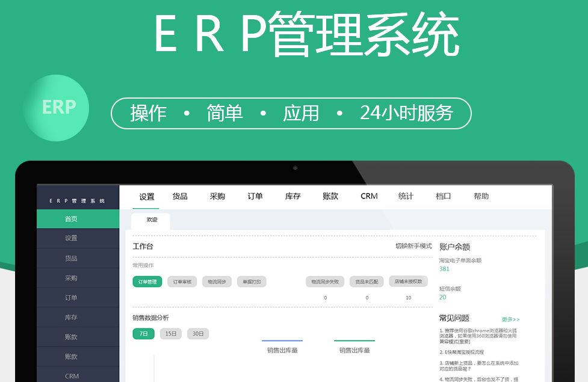Click the 物流同步失败 status button
Screen dimensions: 588x382
point(325,282)
